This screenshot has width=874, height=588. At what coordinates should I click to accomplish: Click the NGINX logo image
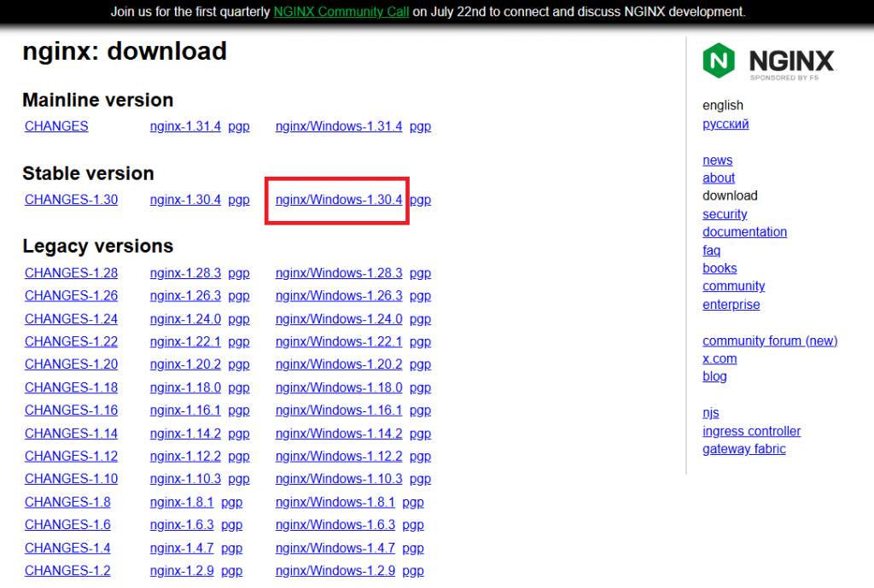[769, 61]
